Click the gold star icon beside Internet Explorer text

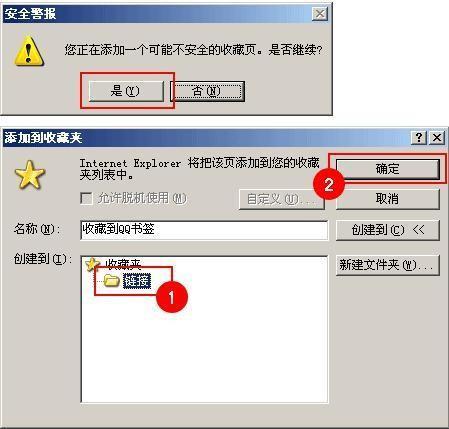pos(30,175)
